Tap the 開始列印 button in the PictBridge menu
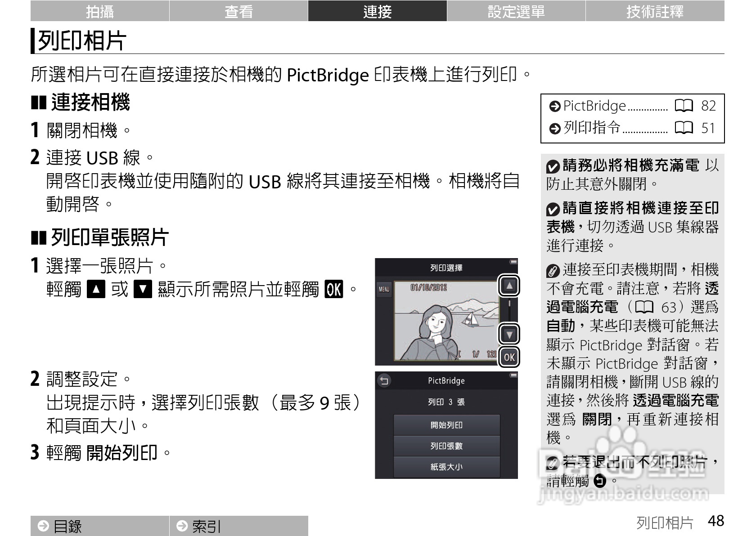Image resolution: width=756 pixels, height=536 pixels. coord(446,425)
